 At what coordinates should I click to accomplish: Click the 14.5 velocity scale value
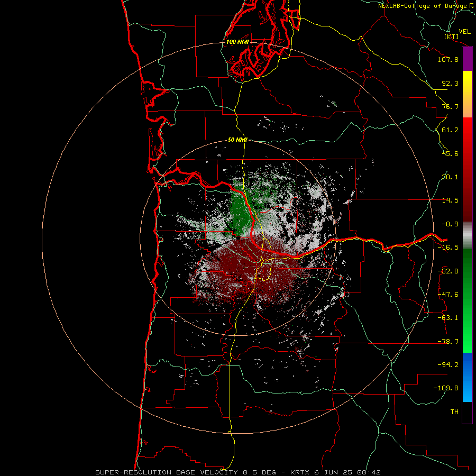[x=450, y=200]
